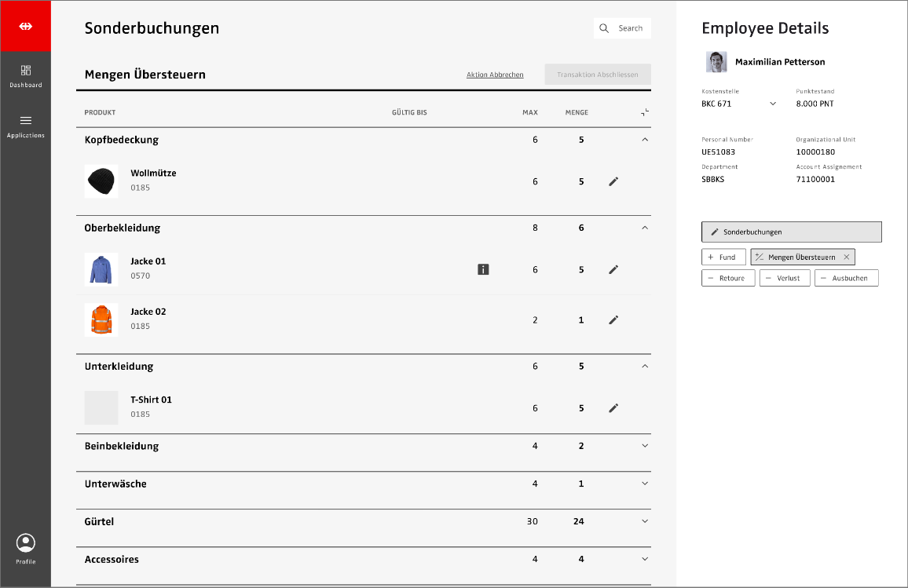Choose the Retoure booking option

click(x=727, y=278)
